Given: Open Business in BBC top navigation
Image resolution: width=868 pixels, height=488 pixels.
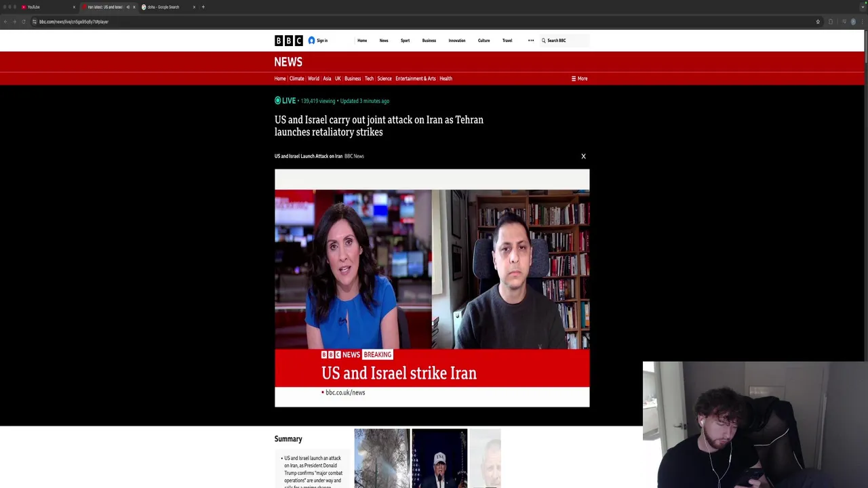Looking at the screenshot, I should 429,41.
